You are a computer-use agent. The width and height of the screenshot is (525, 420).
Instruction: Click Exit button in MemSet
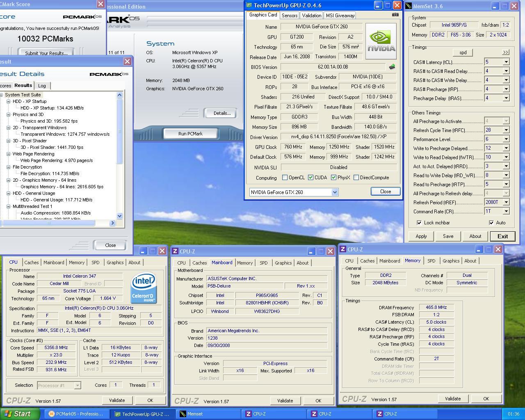click(503, 236)
